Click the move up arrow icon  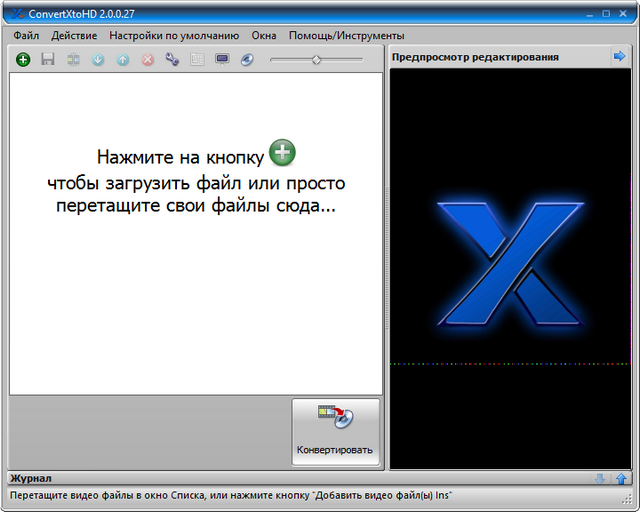(123, 60)
